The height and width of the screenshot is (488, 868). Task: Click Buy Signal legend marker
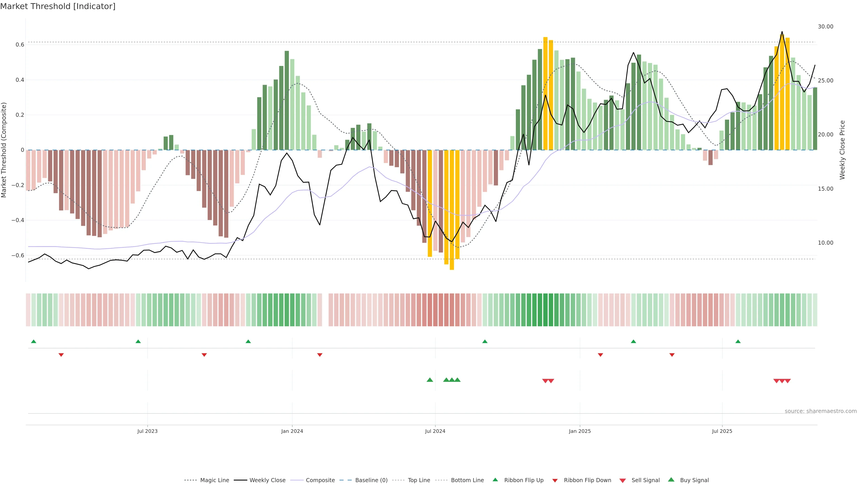671,480
